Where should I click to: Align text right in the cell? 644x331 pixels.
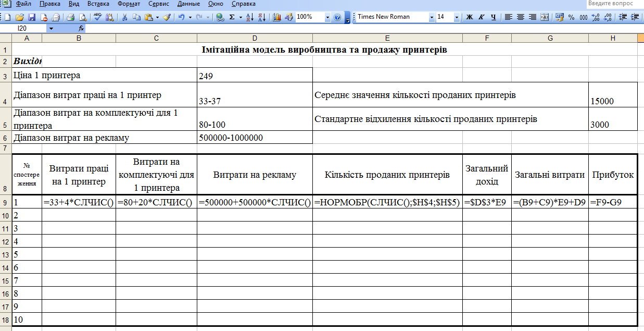click(533, 17)
